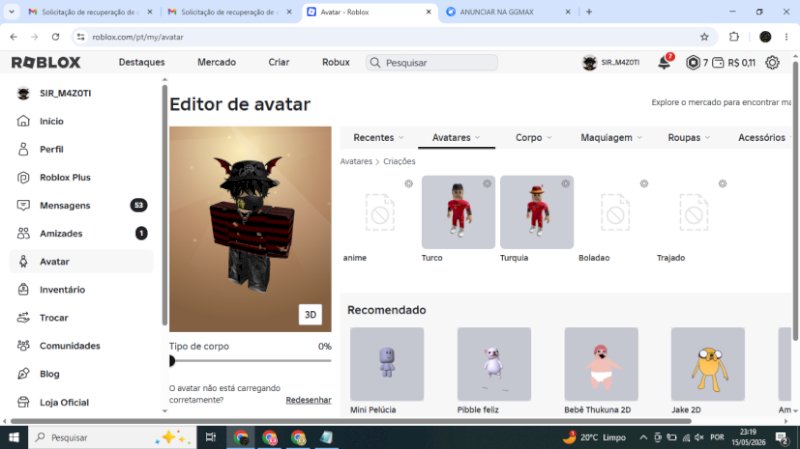Click the Blog icon
The height and width of the screenshot is (449, 800).
(23, 373)
